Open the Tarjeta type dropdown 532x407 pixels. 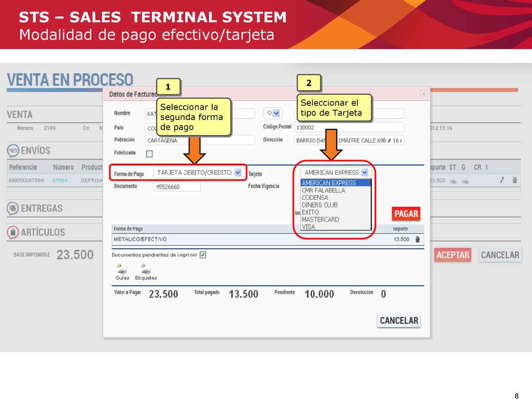click(365, 173)
